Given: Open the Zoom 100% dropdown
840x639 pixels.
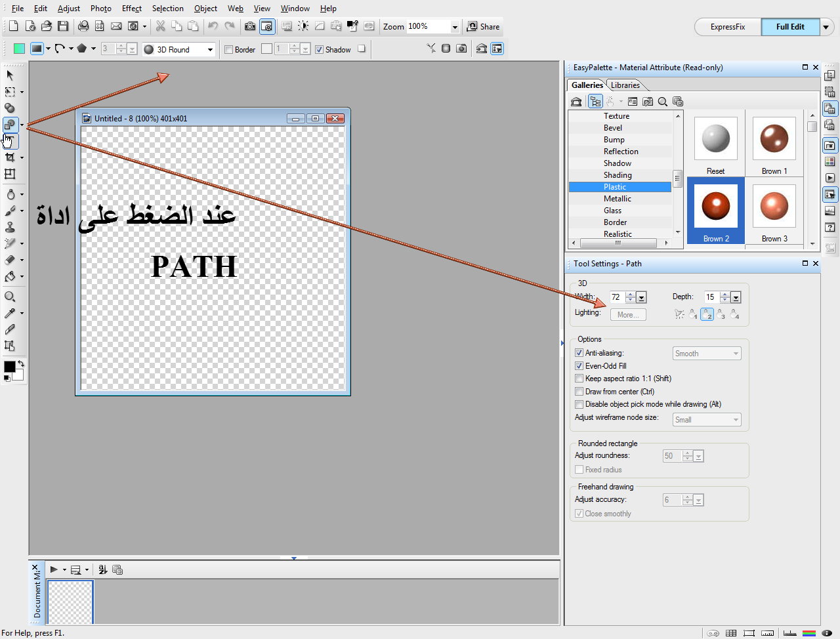Looking at the screenshot, I should click(x=454, y=27).
